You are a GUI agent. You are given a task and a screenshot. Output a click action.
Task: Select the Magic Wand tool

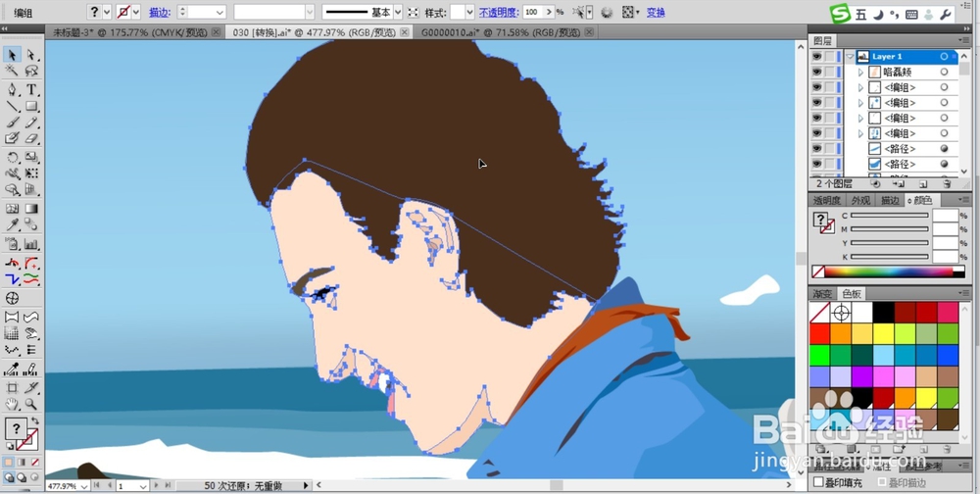point(12,72)
